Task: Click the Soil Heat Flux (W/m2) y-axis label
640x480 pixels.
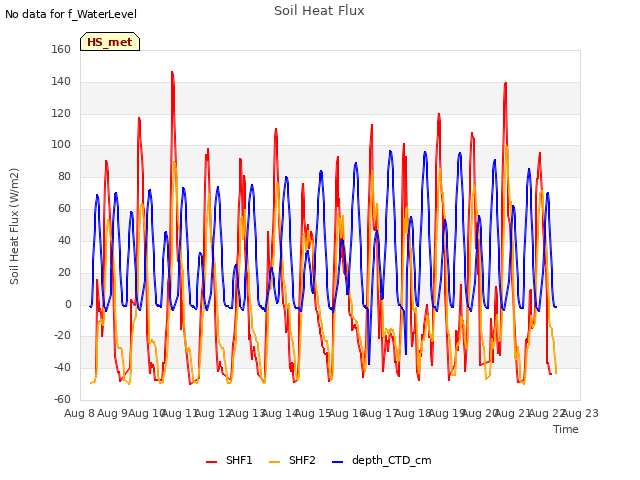Action: tap(14, 226)
